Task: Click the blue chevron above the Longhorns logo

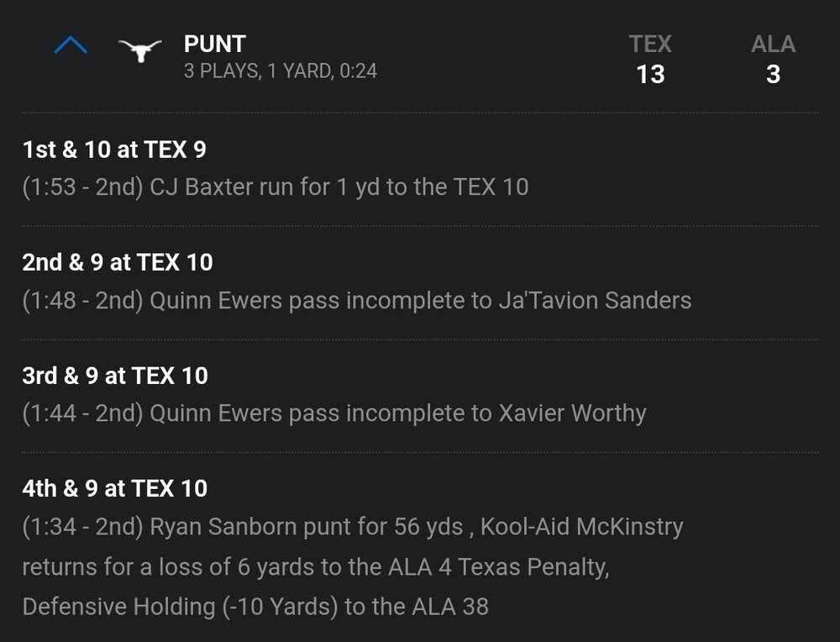Action: [72, 45]
